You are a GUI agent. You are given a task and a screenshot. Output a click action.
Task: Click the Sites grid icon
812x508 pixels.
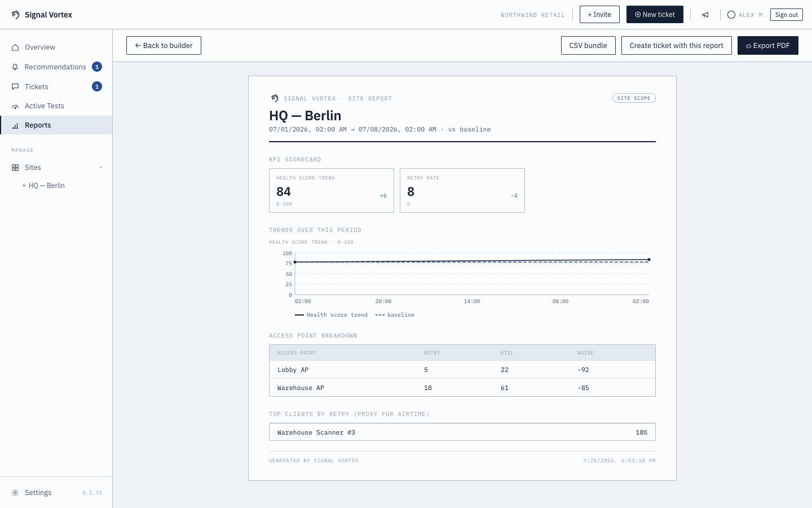pos(15,168)
